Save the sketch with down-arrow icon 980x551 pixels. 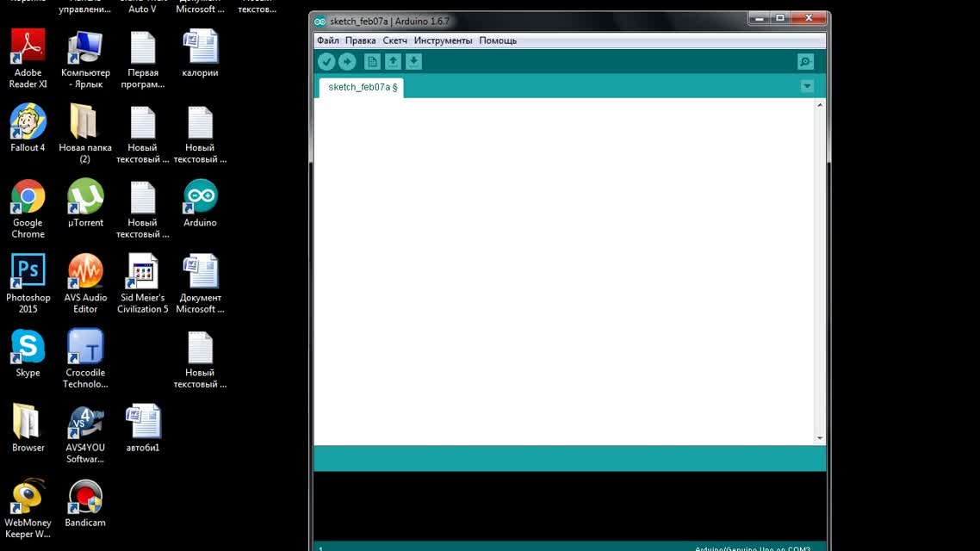(413, 61)
